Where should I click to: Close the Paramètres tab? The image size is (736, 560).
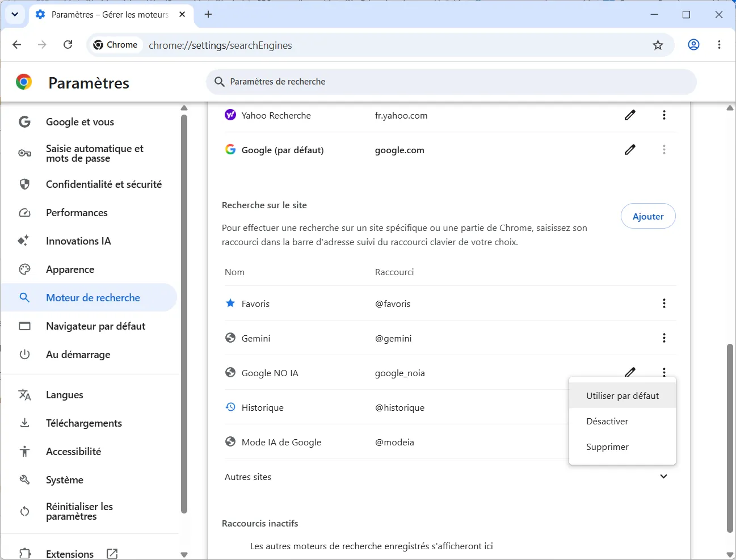coord(182,14)
